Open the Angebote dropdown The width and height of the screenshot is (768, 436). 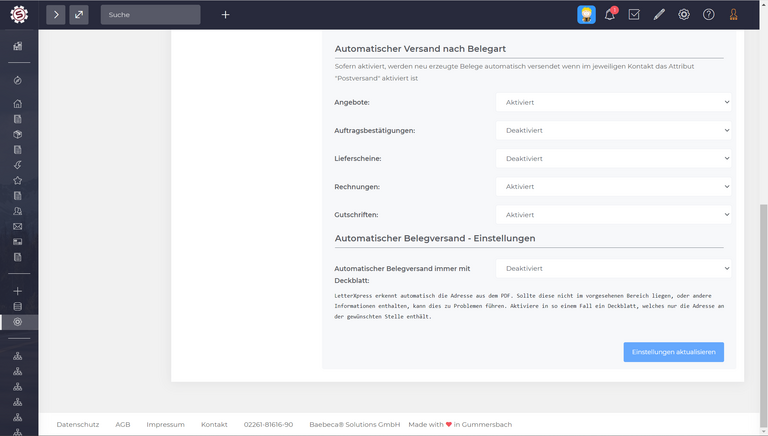(613, 102)
